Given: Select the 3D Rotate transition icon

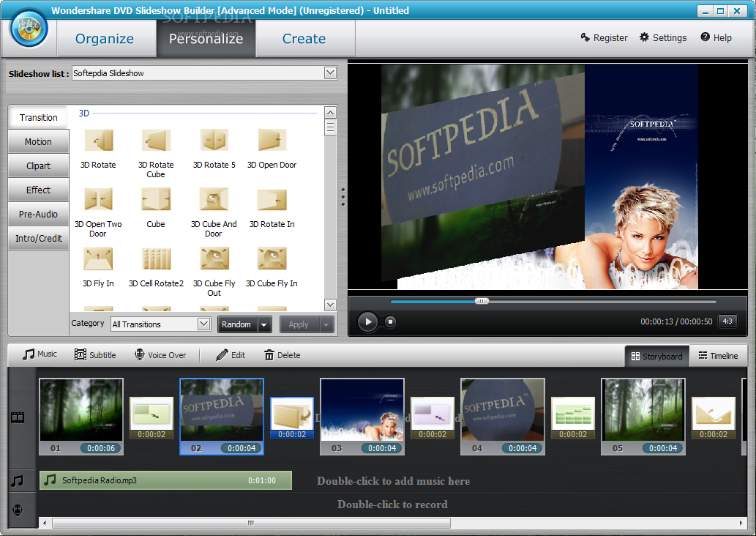Looking at the screenshot, I should tap(98, 141).
